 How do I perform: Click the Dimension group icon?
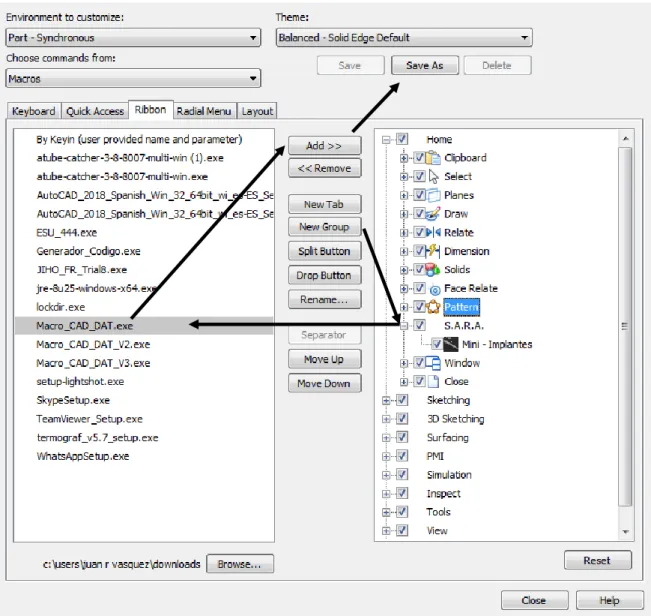coord(433,251)
